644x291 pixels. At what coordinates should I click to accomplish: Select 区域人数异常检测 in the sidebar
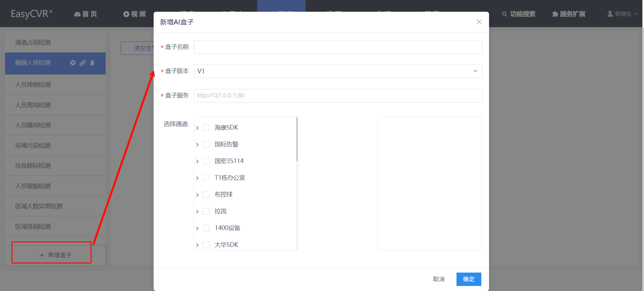point(55,206)
